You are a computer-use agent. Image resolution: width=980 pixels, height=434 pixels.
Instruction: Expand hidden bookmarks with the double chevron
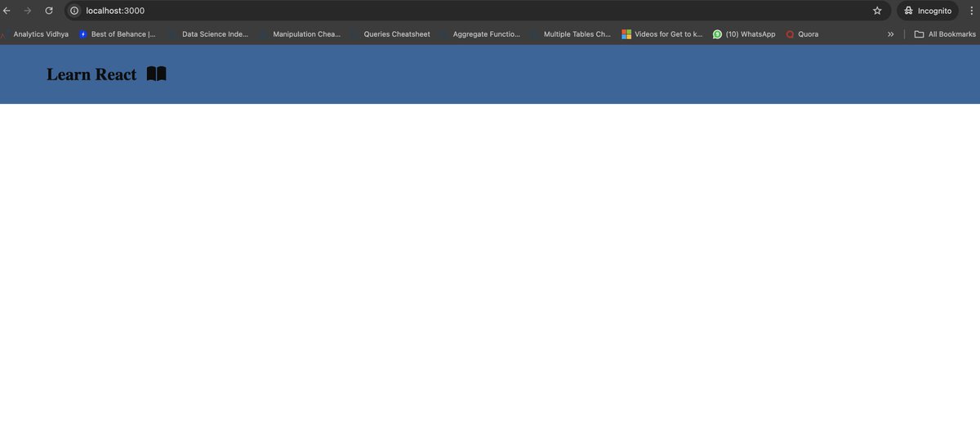pos(890,34)
